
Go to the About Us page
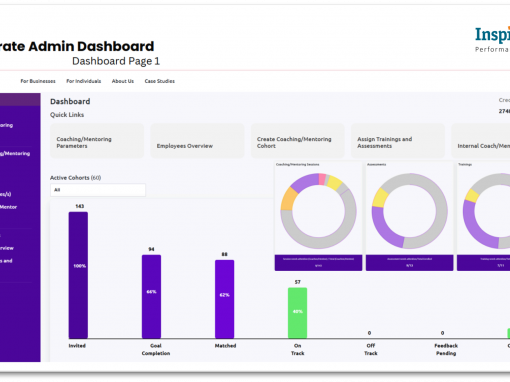123,81
